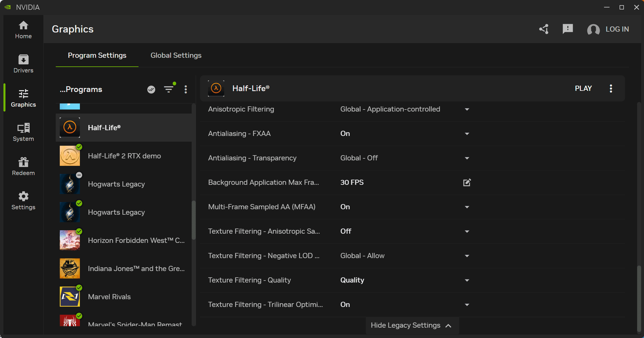Viewport: 644px width, 338px height.
Task: Select Marvel Rivals in the programs list
Action: [109, 297]
